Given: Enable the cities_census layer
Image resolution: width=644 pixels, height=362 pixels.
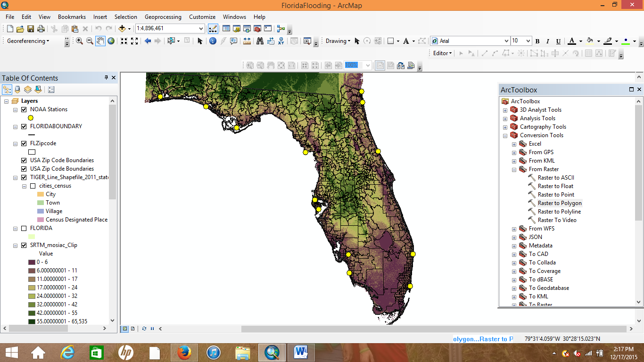Looking at the screenshot, I should 33,186.
